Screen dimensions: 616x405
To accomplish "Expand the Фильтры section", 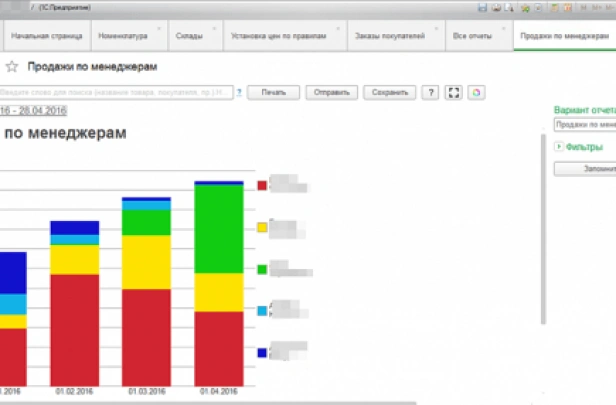I will tap(560, 147).
